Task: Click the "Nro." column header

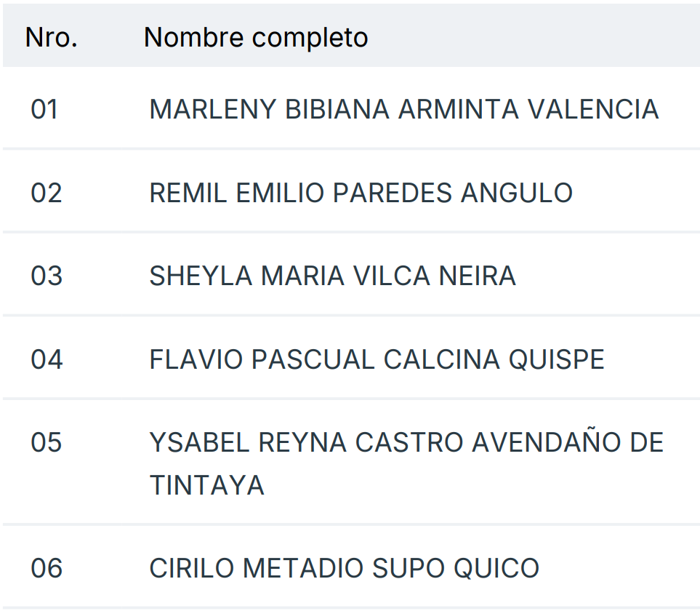Action: coord(51,37)
